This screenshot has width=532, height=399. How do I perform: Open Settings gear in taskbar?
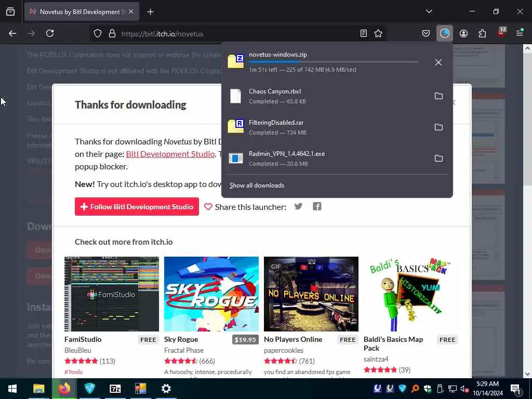click(x=166, y=389)
